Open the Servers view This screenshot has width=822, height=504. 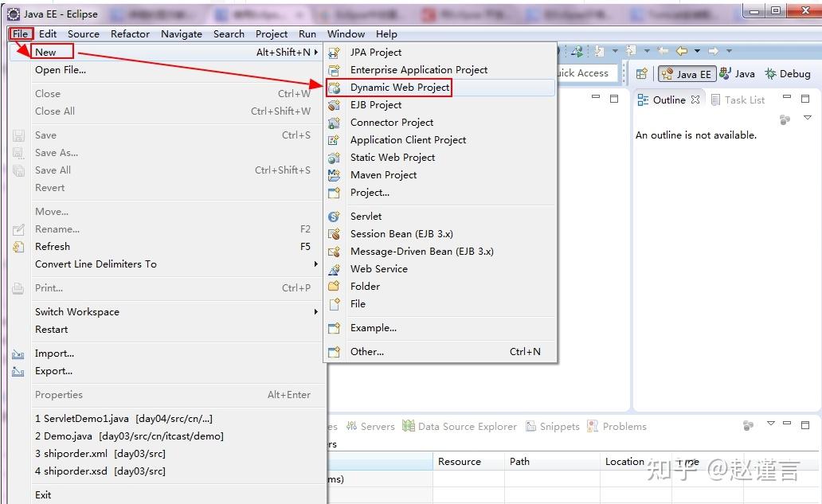point(378,426)
